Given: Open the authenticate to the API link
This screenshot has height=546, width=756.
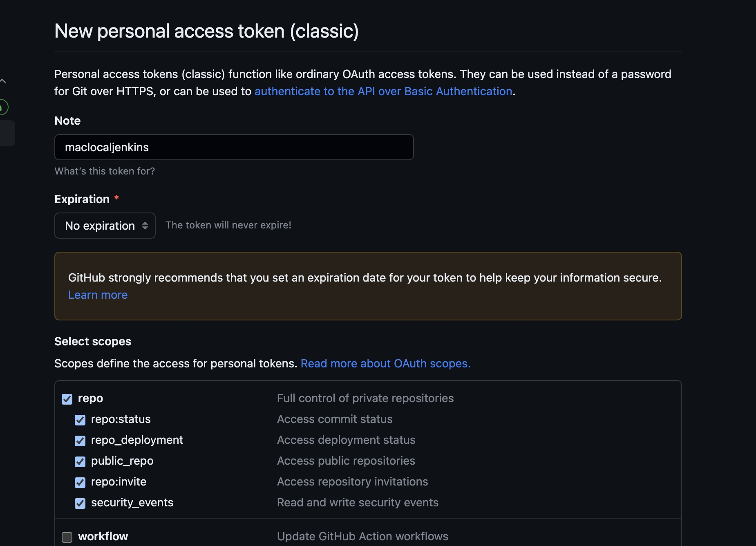Looking at the screenshot, I should (x=383, y=91).
